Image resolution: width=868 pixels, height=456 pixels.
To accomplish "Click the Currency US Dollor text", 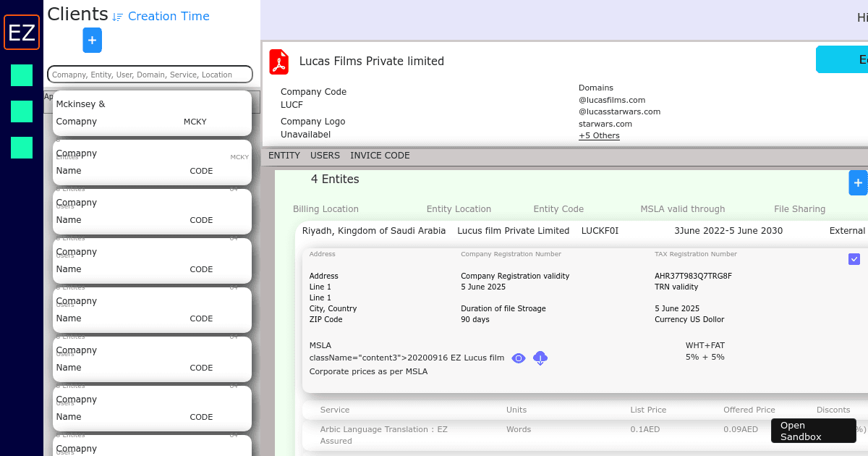I will pos(689,320).
